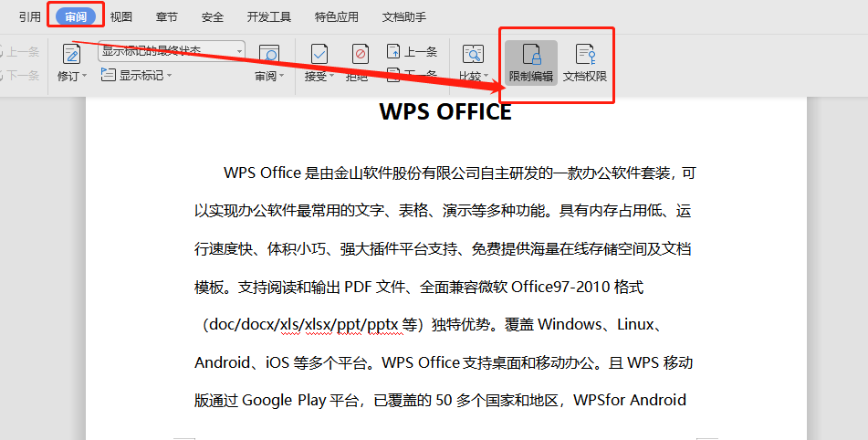
Task: Click the 显示标记 icon
Action: coord(108,74)
